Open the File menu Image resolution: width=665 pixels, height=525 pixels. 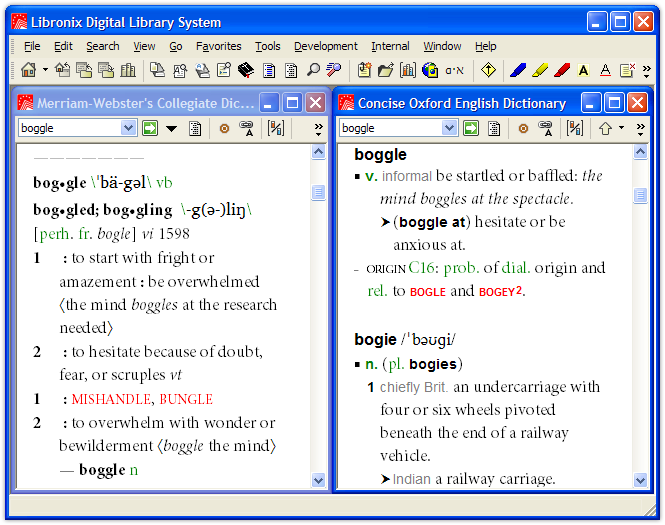tap(32, 46)
